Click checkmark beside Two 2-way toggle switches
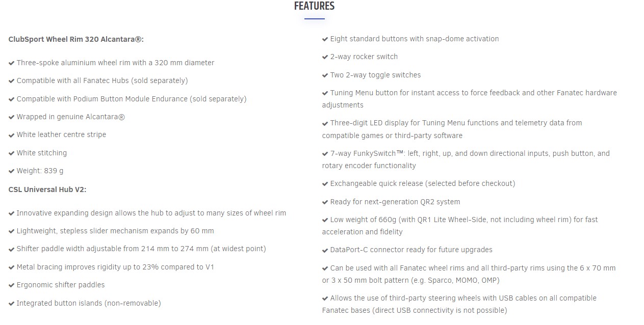Screen dimensions: 644x325 (x=325, y=75)
